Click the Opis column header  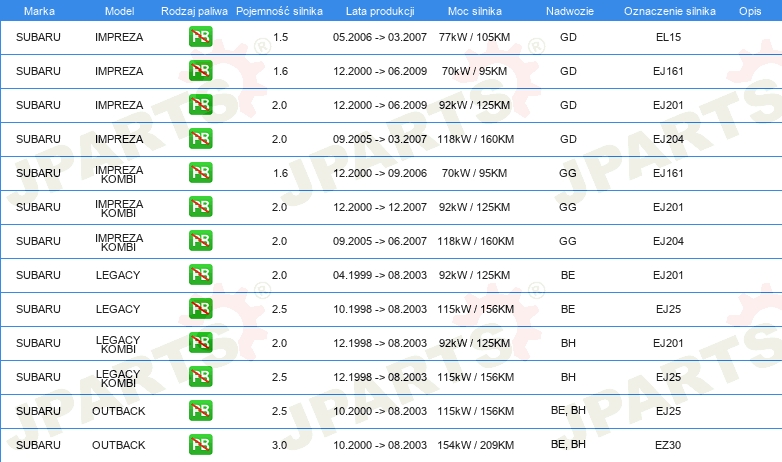coord(750,11)
